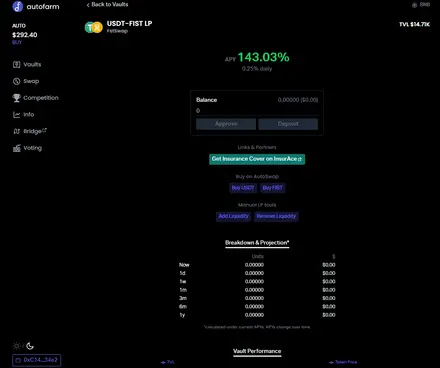Select the Vault Performance heading
Viewport: 440px width, 368px height.
(257, 351)
